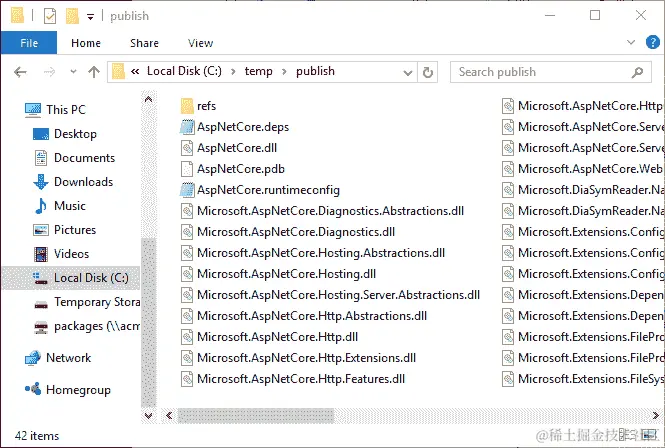Open Customize Quick Access Toolbar dropdown
This screenshot has height=448, width=665.
pos(90,17)
